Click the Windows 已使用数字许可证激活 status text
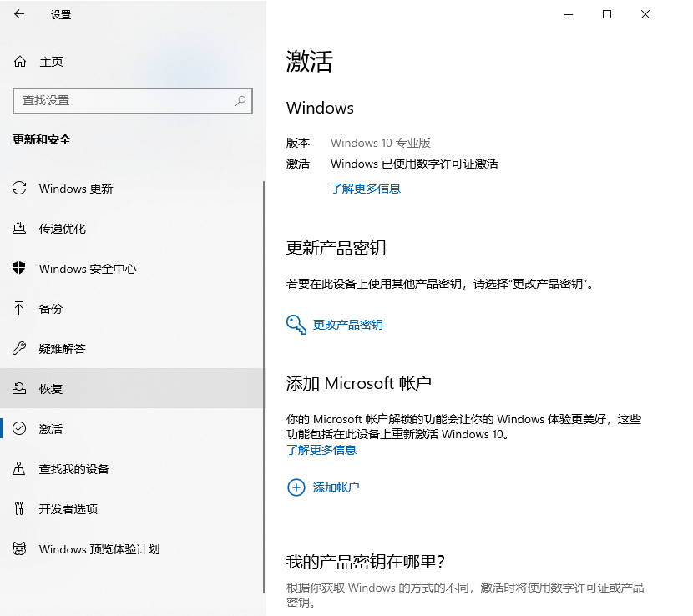693x616 pixels. click(414, 164)
